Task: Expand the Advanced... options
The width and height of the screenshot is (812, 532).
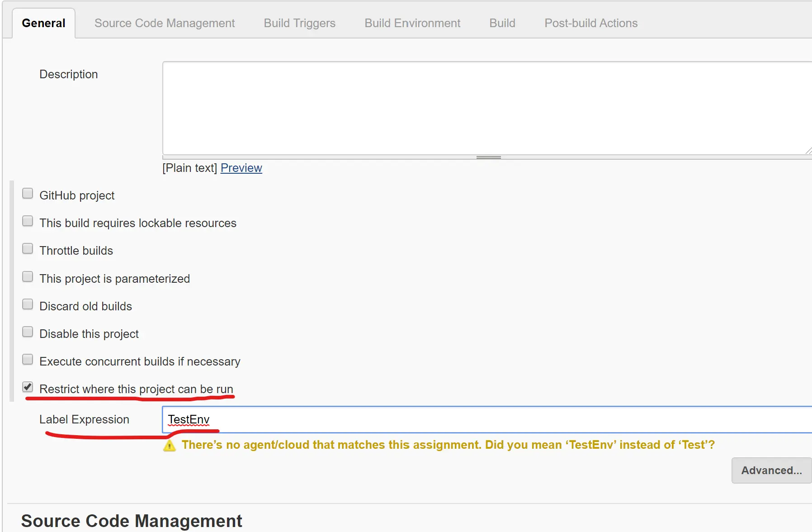Action: click(771, 470)
